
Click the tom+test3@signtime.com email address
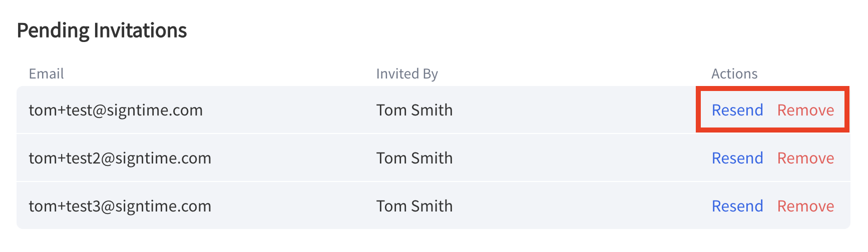tap(120, 206)
